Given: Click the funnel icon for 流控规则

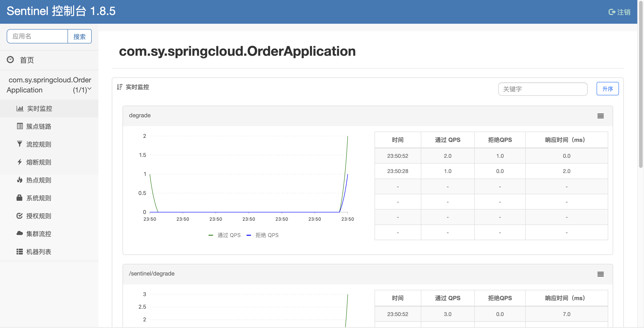Looking at the screenshot, I should click(19, 144).
